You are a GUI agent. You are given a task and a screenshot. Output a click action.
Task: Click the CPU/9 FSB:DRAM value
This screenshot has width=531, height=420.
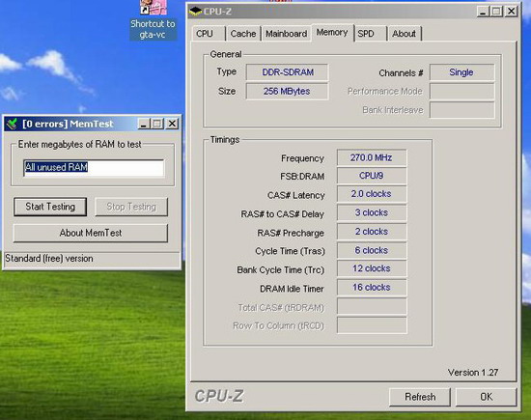click(x=372, y=176)
